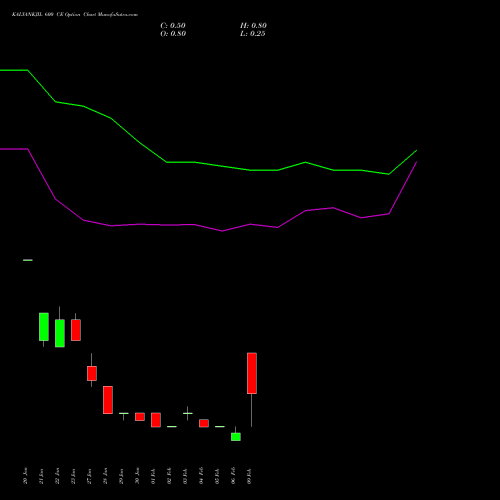The height and width of the screenshot is (500, 500).
Task: Select the red candle for 04 Feb
Action: [204, 423]
